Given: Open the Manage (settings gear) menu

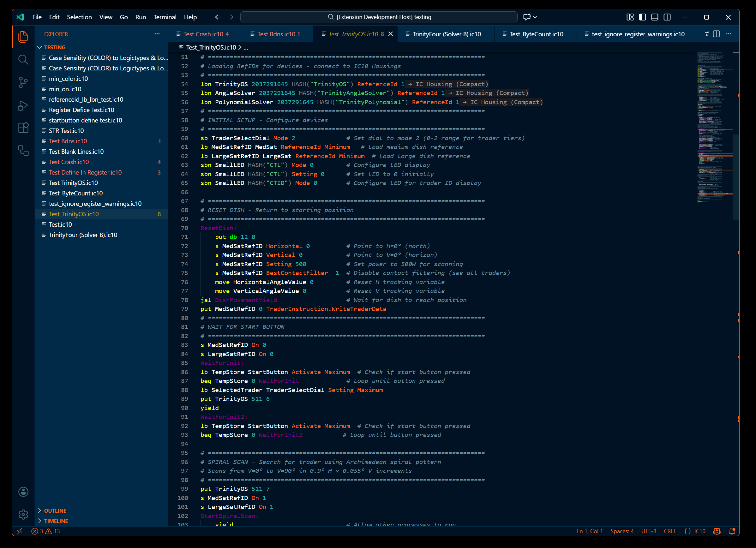Looking at the screenshot, I should point(23,514).
